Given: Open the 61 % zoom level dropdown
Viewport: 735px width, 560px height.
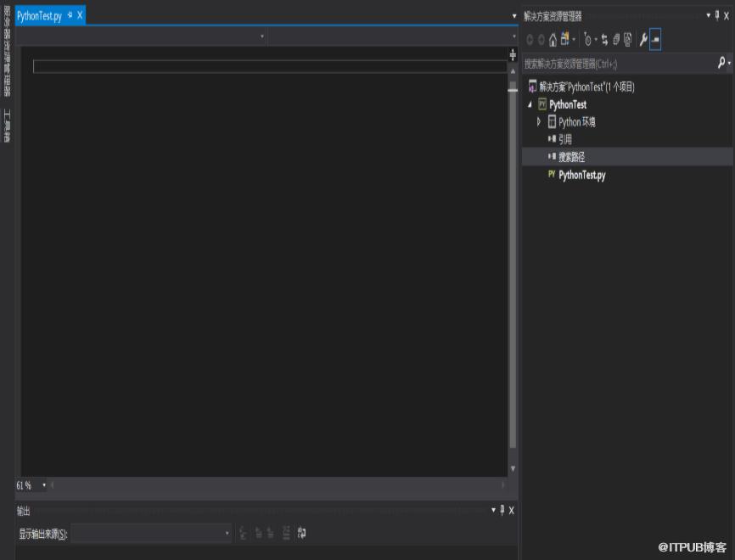Looking at the screenshot, I should [x=44, y=485].
